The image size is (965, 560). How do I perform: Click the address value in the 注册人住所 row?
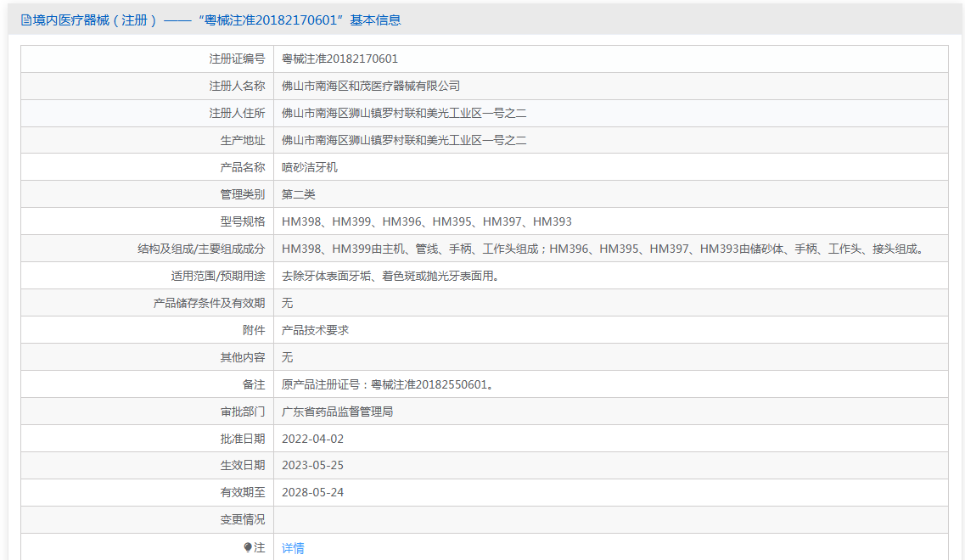[404, 113]
